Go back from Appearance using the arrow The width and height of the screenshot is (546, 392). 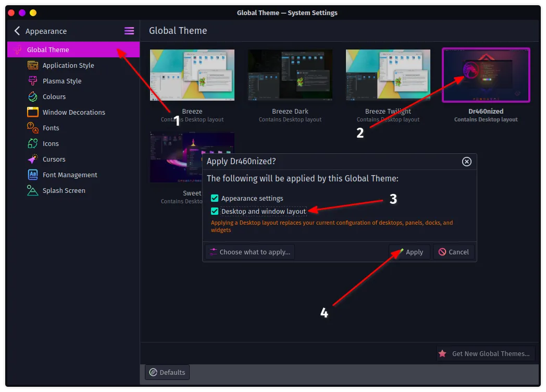click(x=17, y=31)
